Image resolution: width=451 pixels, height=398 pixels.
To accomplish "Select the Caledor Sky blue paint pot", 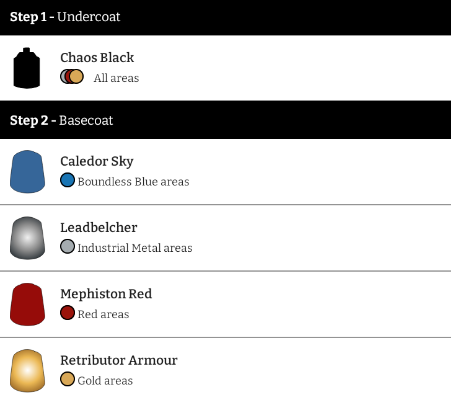I will click(x=27, y=171).
